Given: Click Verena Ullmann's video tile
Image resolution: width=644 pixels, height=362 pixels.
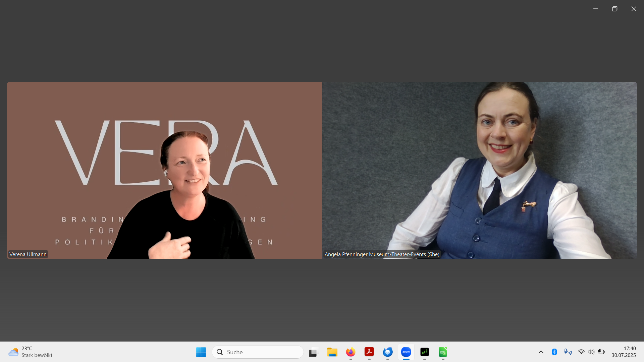Looking at the screenshot, I should click(x=164, y=170).
